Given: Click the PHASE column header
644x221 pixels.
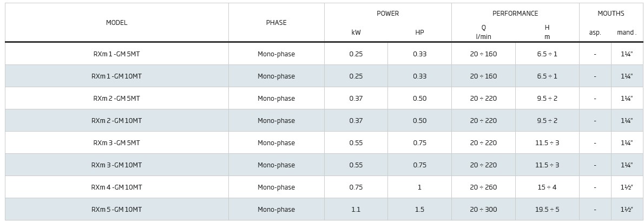Looking at the screenshot, I should click(276, 23).
